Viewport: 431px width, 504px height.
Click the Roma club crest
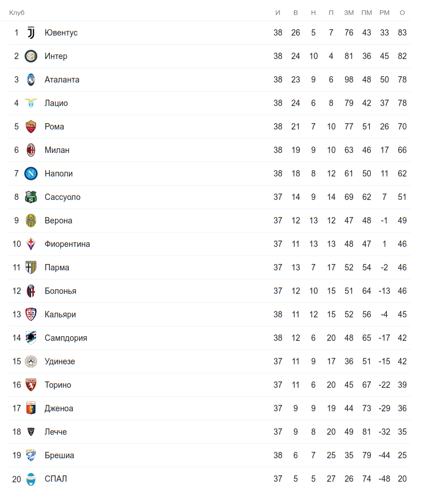coord(31,127)
